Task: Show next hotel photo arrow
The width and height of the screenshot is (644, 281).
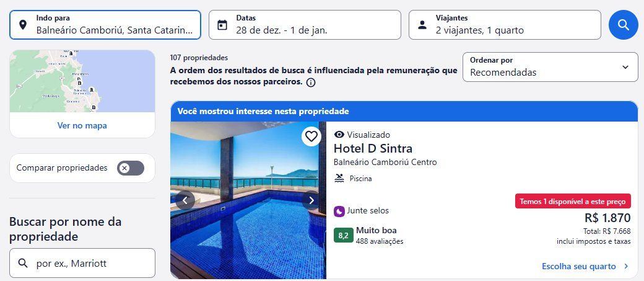Action: (x=311, y=200)
